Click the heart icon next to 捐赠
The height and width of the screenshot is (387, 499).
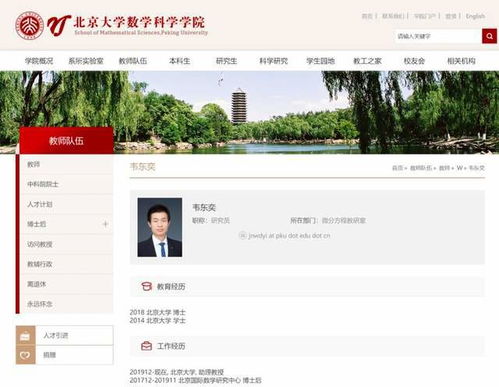point(26,355)
